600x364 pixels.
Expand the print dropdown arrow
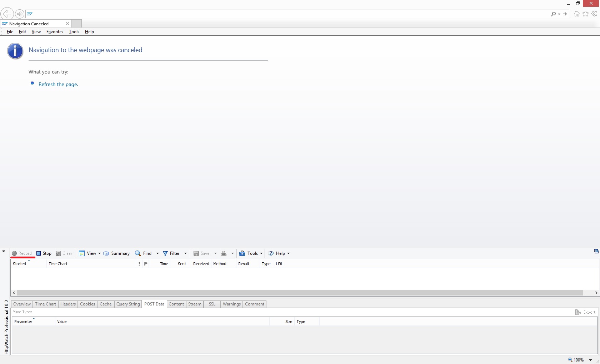click(x=232, y=253)
